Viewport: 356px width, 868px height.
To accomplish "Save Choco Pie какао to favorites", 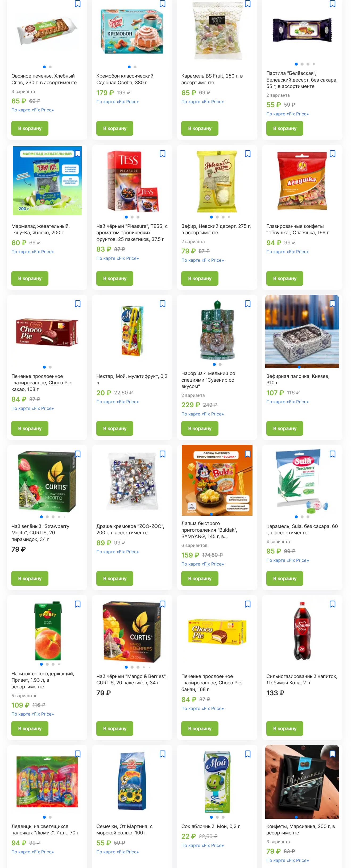I will click(77, 304).
